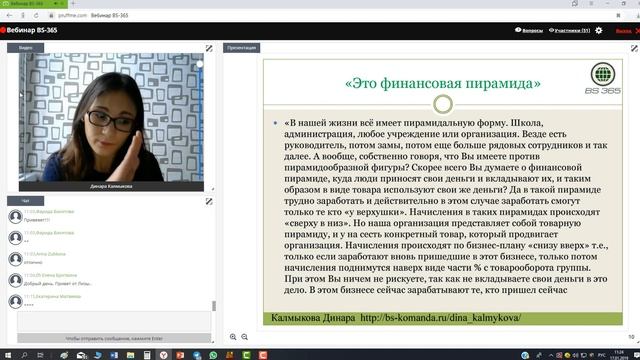Click Выход to leave the webinar
The image size is (640, 360).
(x=623, y=31)
